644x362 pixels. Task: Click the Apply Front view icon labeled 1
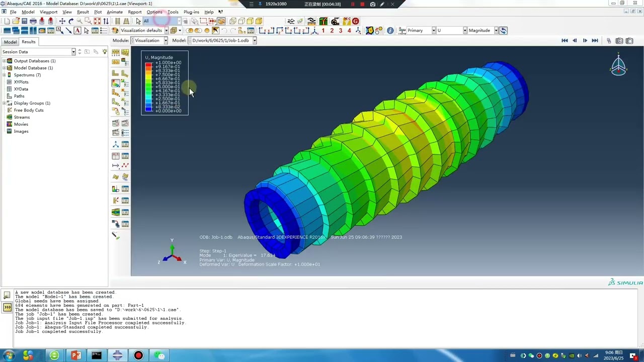[x=323, y=31]
